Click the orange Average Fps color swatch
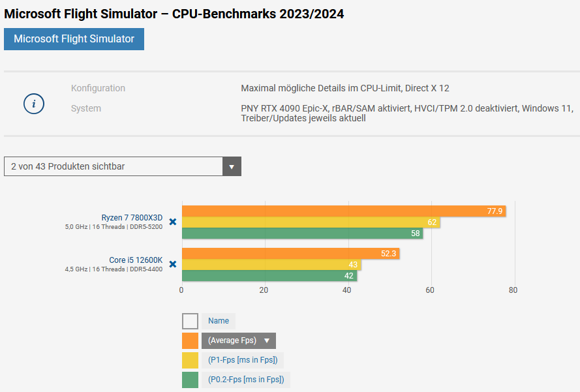580x392 pixels. pos(190,340)
